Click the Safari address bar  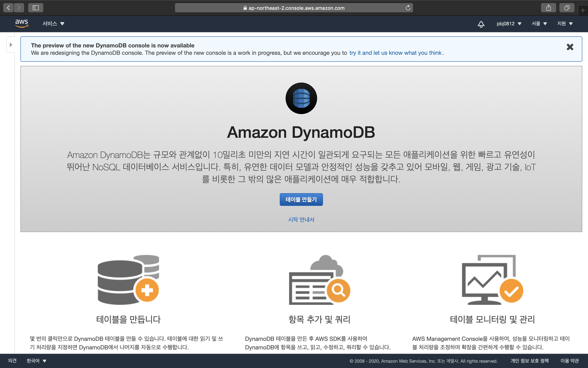click(x=294, y=8)
